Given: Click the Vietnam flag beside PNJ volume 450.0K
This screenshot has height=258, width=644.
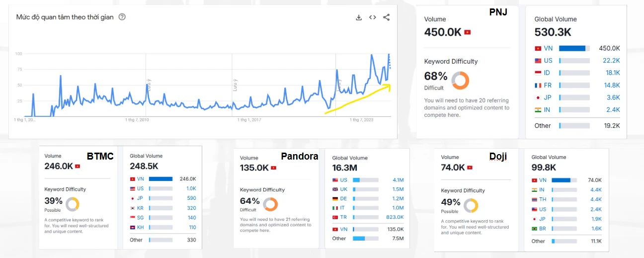Looking at the screenshot, I should (x=467, y=32).
